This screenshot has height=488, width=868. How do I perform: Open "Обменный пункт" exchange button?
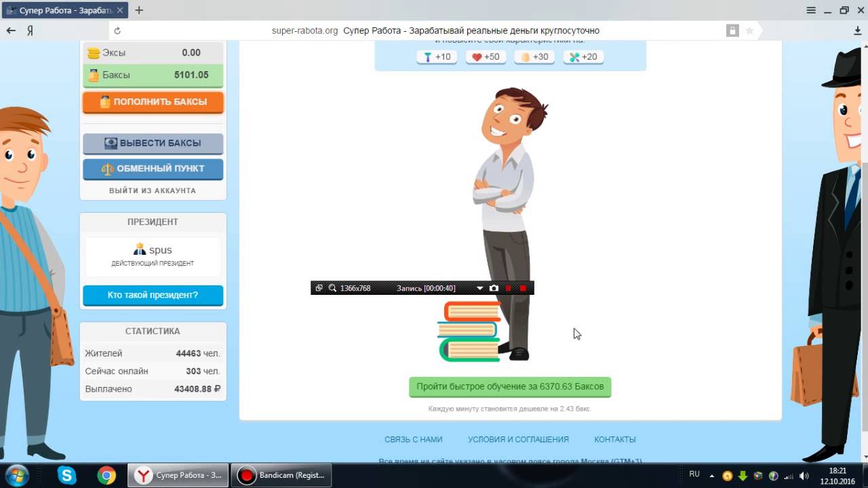(x=153, y=169)
